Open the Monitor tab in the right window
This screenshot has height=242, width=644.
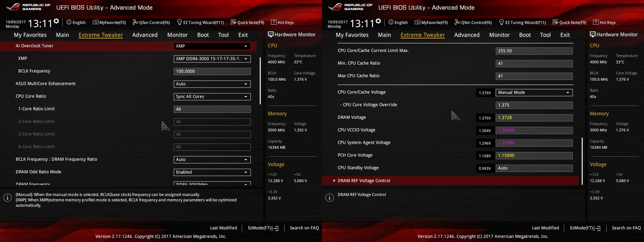(499, 35)
